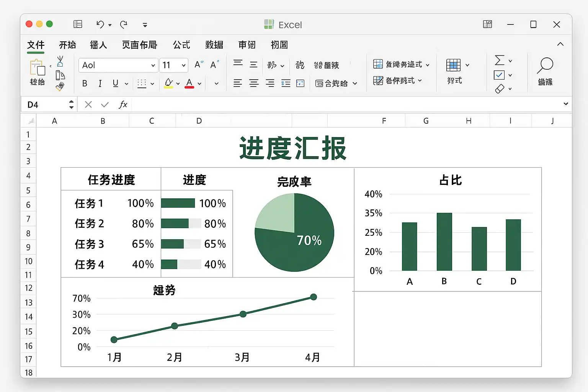
Task: Click the magnifying glass search icon
Action: [x=545, y=65]
